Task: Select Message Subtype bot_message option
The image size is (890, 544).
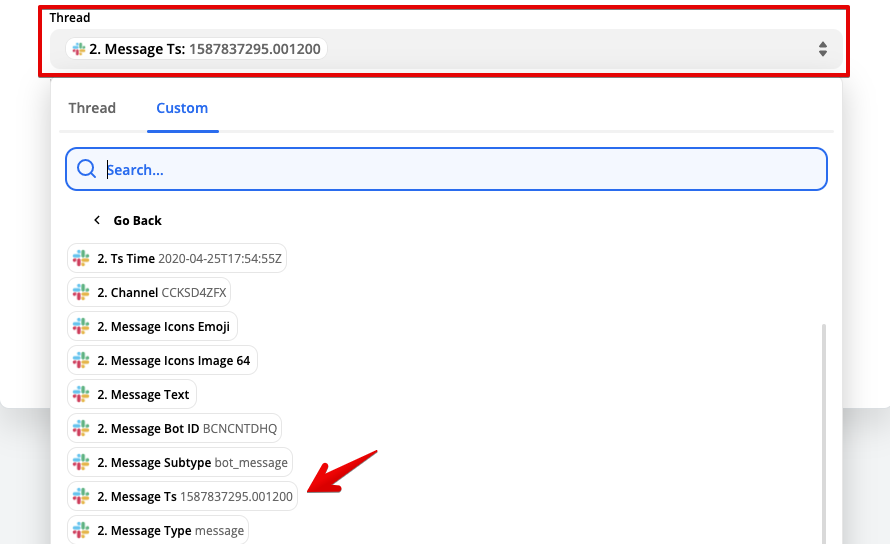Action: coord(180,462)
